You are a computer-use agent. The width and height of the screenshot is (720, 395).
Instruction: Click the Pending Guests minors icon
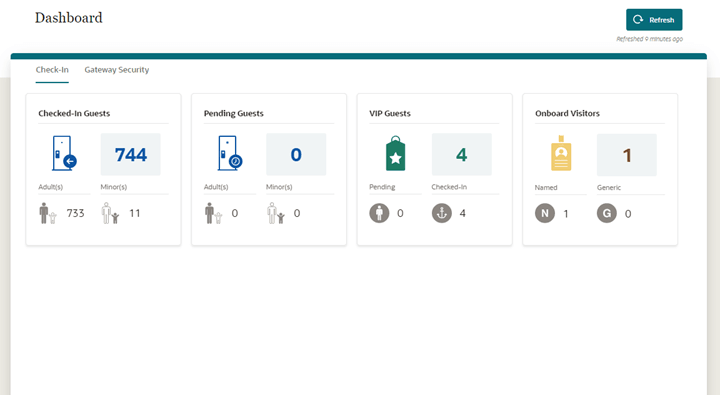tap(276, 213)
